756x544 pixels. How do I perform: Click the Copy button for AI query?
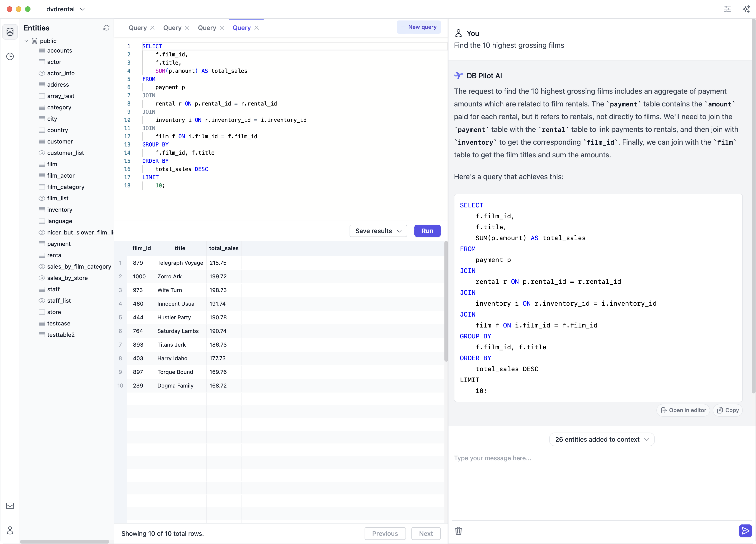(x=728, y=410)
